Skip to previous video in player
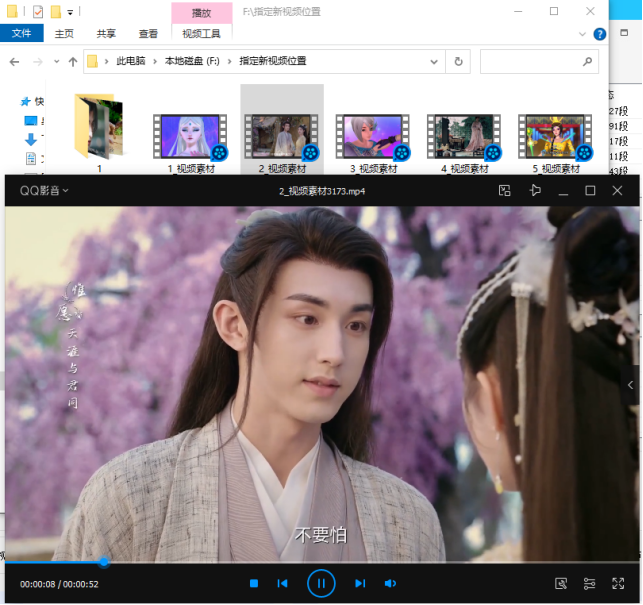 pyautogui.click(x=282, y=583)
